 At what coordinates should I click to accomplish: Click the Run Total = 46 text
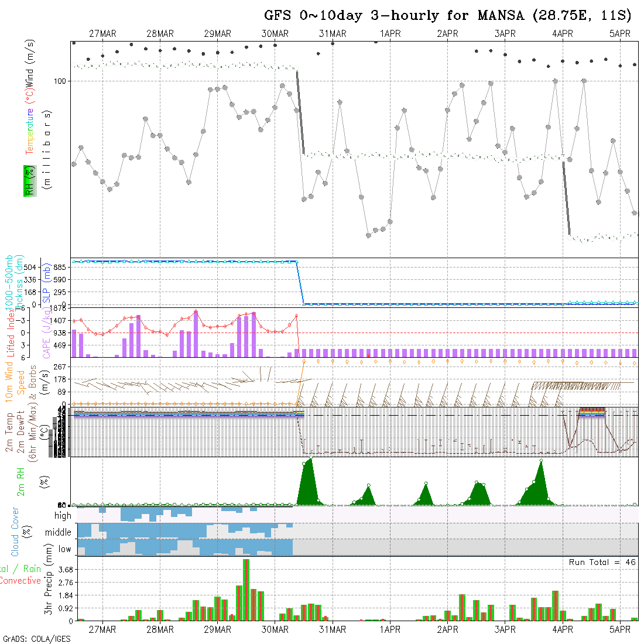pyautogui.click(x=602, y=562)
